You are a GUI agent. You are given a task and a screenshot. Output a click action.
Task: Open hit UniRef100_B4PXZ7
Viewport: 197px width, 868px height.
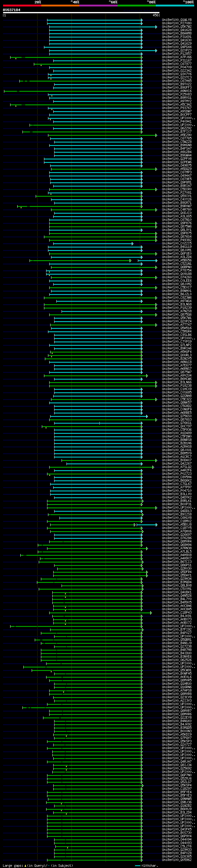click(177, 633)
